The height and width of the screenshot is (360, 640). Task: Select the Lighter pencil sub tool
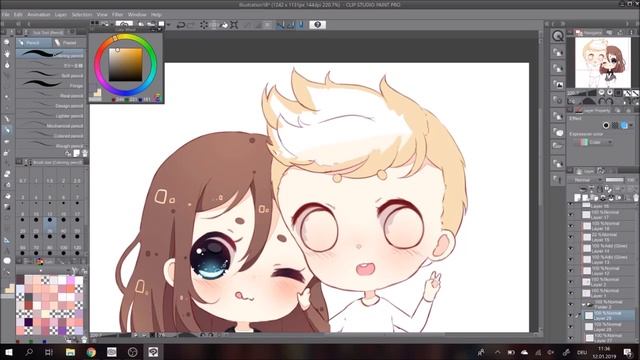50,116
